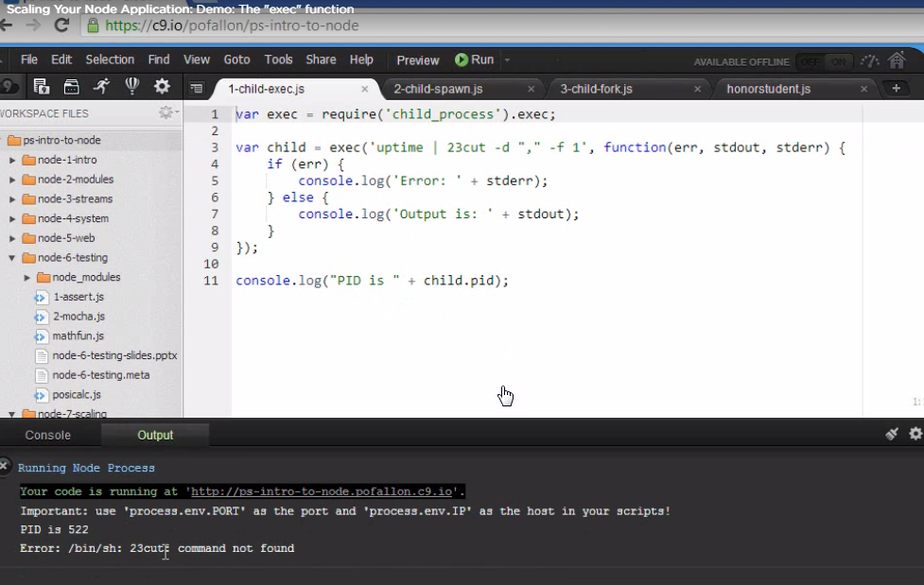Click the Preview button
924x585 pixels.
tap(418, 60)
